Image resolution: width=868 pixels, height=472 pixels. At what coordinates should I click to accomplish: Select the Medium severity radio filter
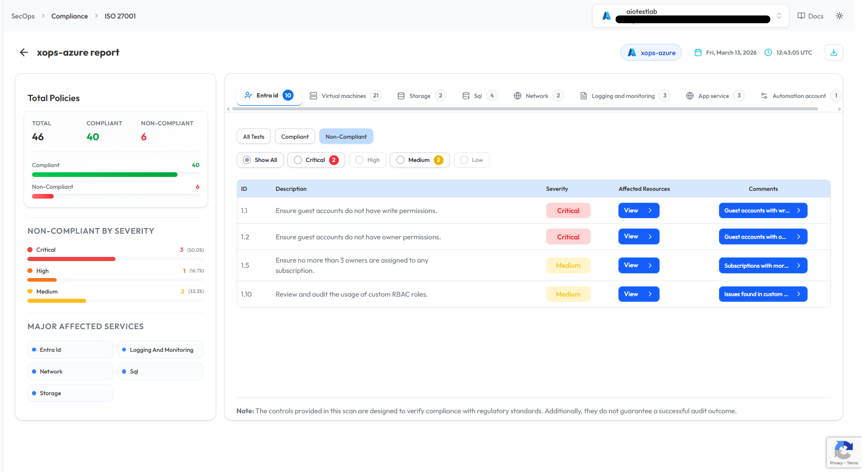pyautogui.click(x=401, y=160)
